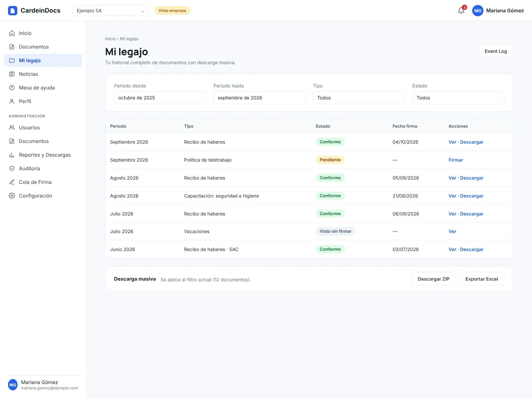Click the 06/08/2026 date cell

[x=406, y=214]
